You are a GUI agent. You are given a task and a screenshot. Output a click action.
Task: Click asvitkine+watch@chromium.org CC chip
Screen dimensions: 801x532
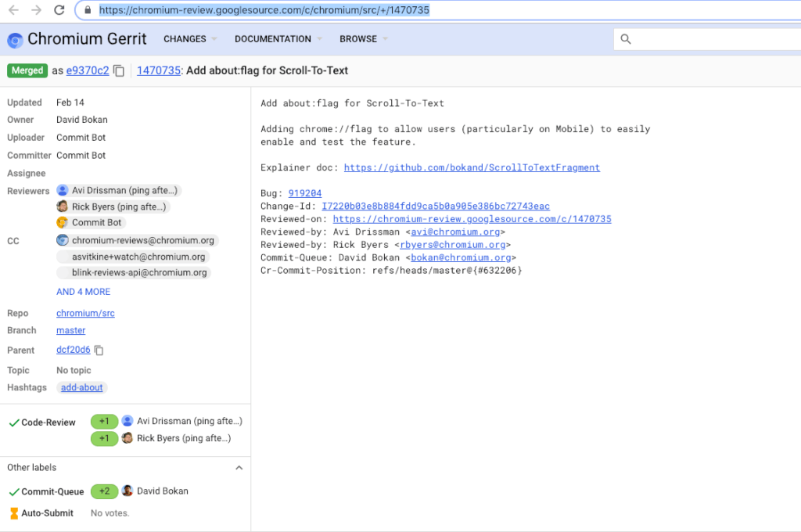point(133,257)
